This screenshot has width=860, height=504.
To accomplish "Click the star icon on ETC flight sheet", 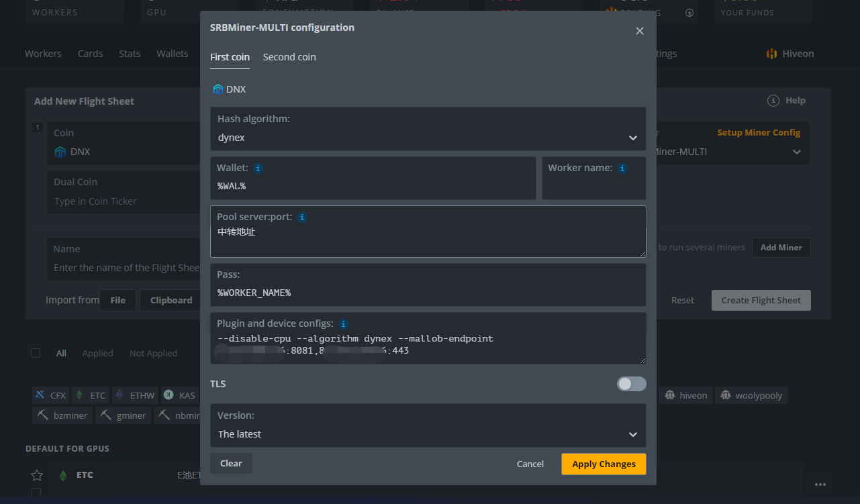I will point(37,475).
